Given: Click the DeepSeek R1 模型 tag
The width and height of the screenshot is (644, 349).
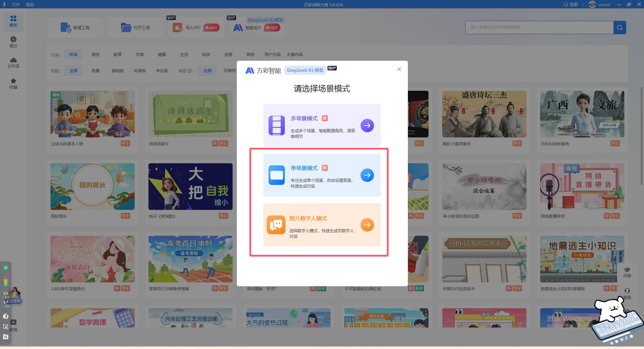Looking at the screenshot, I should coord(305,70).
